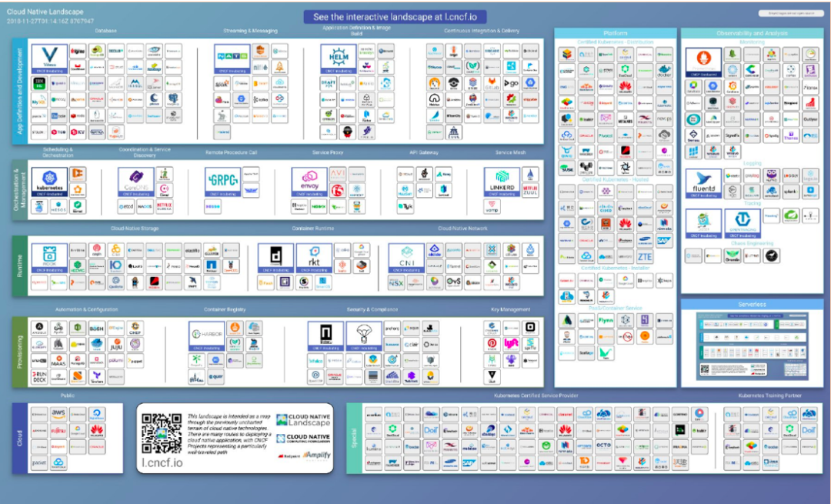Screen dimensions: 831x504
Task: Open the Flynn logo in PaaS/Container Service
Action: click(606, 320)
